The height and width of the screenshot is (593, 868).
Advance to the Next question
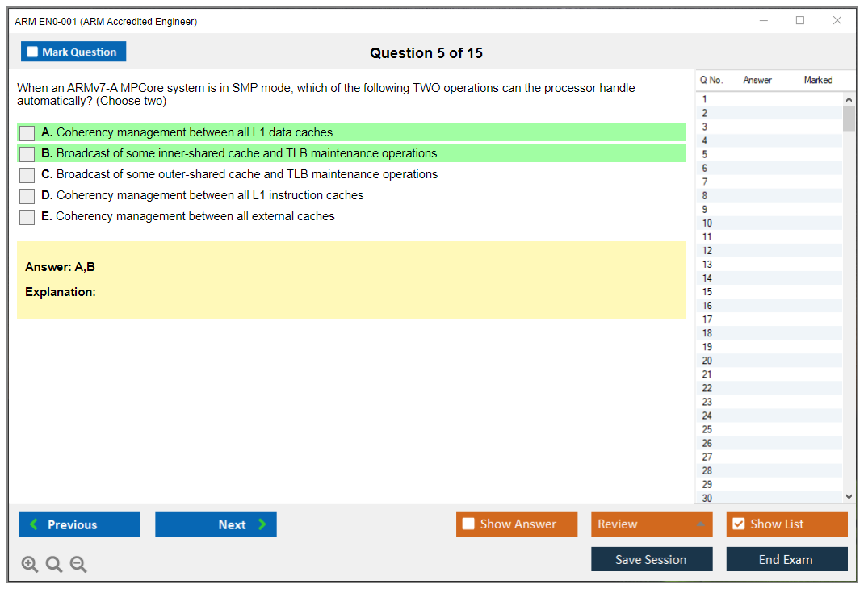216,524
